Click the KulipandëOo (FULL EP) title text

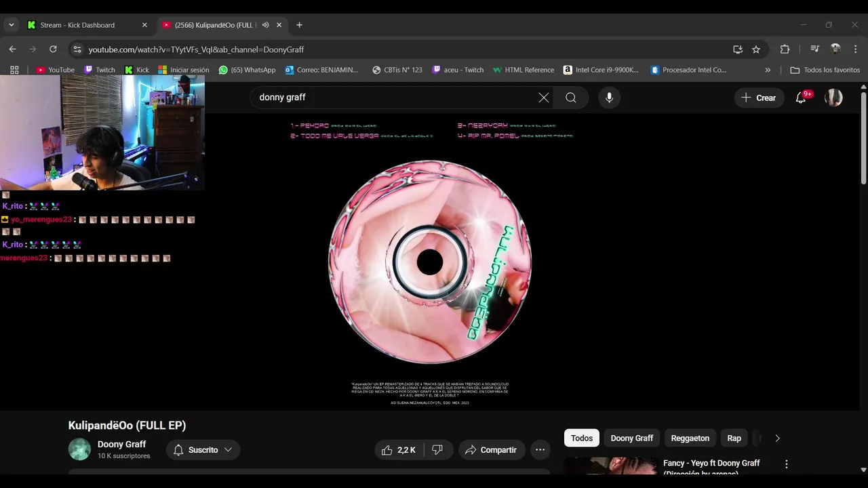point(127,426)
